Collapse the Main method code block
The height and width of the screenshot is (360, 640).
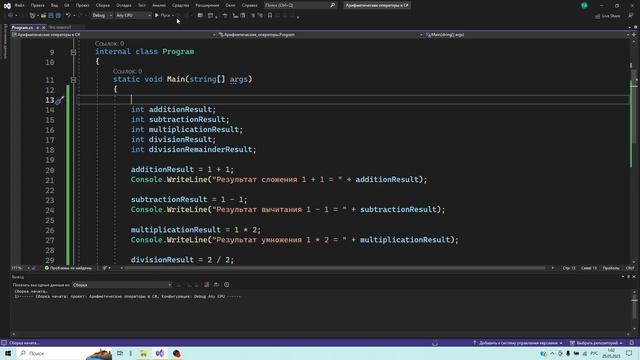click(73, 80)
